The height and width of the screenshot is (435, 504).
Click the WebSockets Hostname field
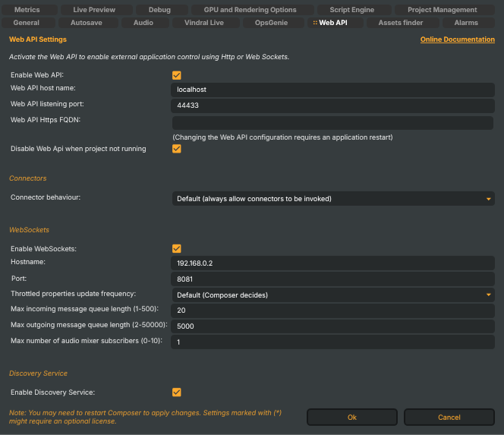332,263
